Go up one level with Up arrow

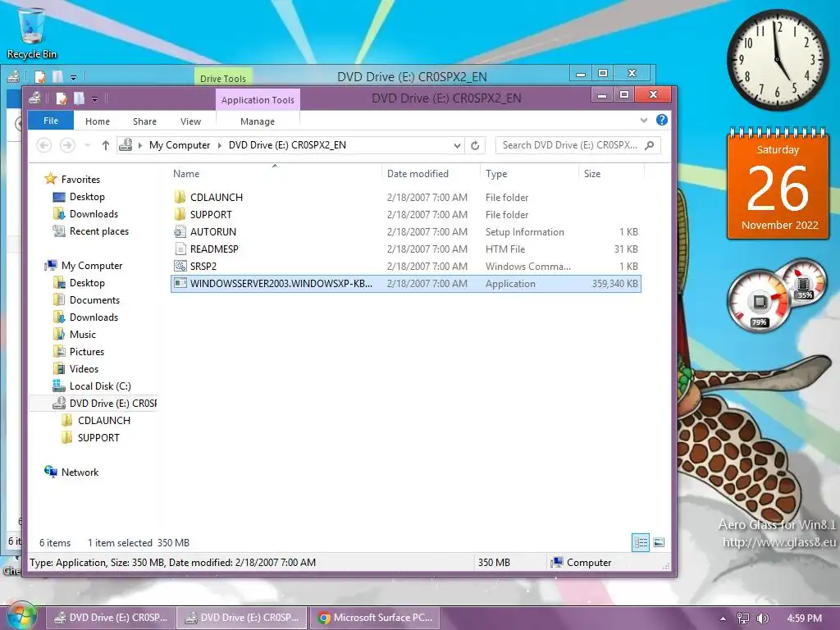click(x=106, y=145)
